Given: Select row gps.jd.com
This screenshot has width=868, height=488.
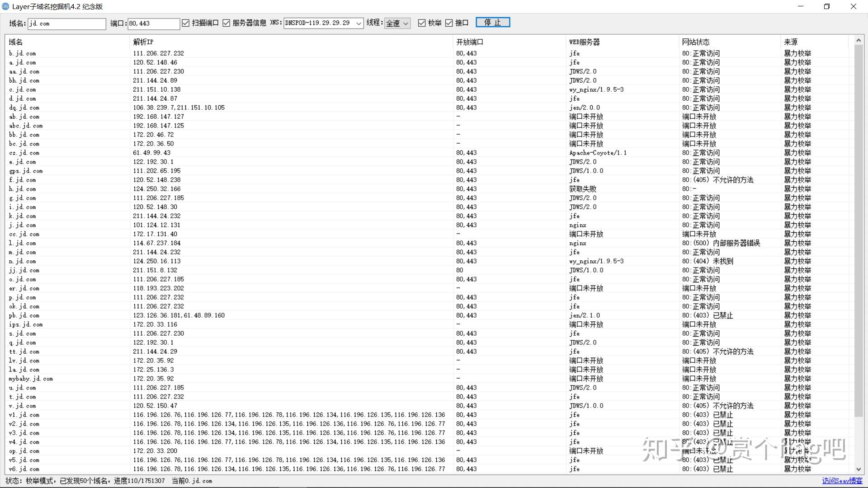Looking at the screenshot, I should (x=427, y=171).
